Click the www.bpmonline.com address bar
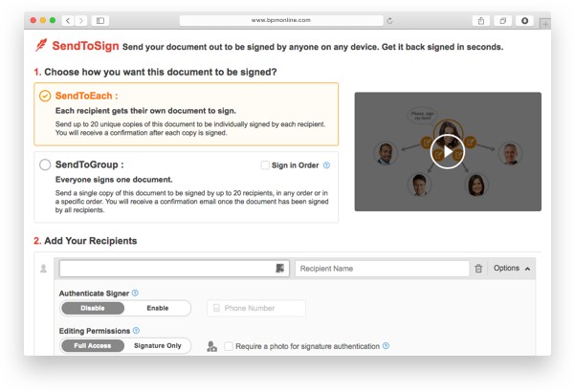The height and width of the screenshot is (392, 575). (x=281, y=20)
